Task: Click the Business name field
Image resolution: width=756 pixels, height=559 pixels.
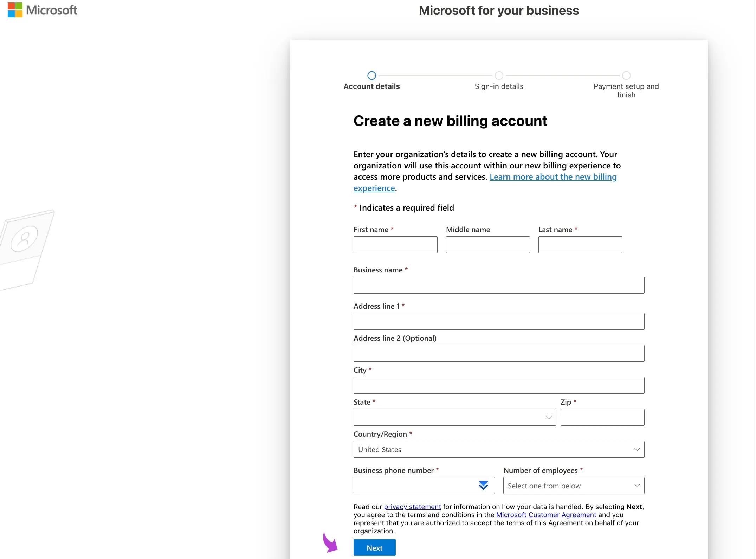Action: [x=499, y=285]
